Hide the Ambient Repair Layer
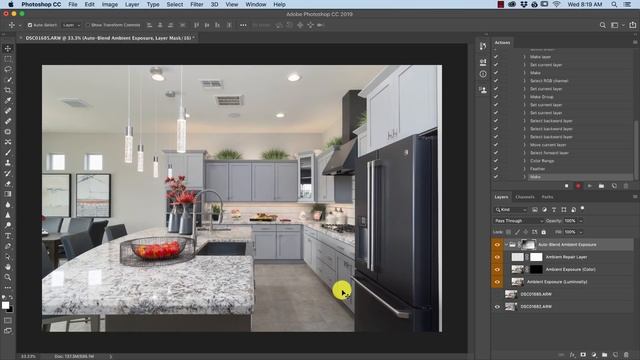Image resolution: width=640 pixels, height=360 pixels. coord(497,257)
